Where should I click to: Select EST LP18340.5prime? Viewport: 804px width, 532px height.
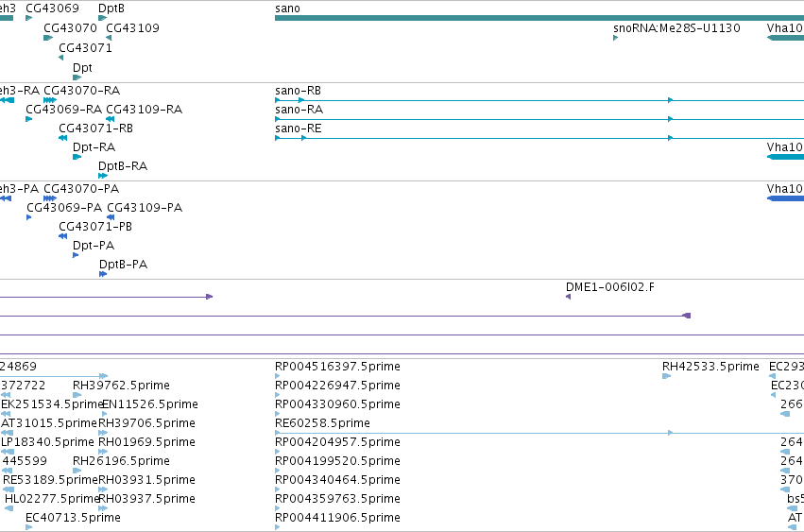(x=47, y=442)
